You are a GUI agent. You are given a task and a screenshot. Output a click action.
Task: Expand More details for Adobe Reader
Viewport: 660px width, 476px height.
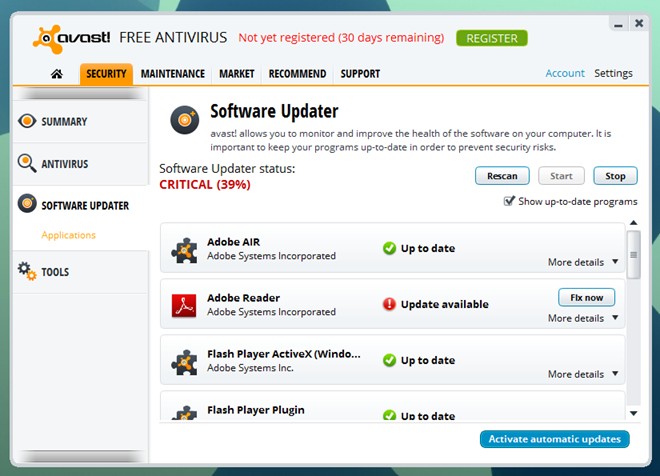583,318
